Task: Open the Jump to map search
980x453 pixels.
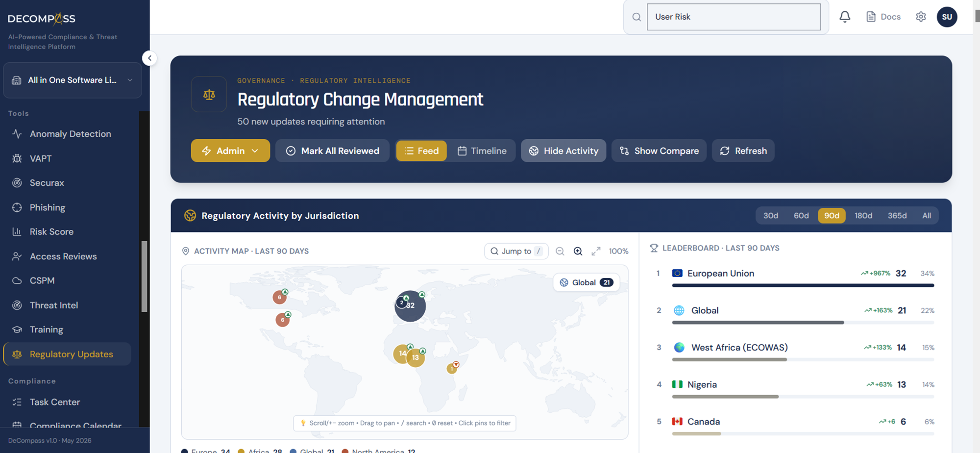Action: (516, 251)
